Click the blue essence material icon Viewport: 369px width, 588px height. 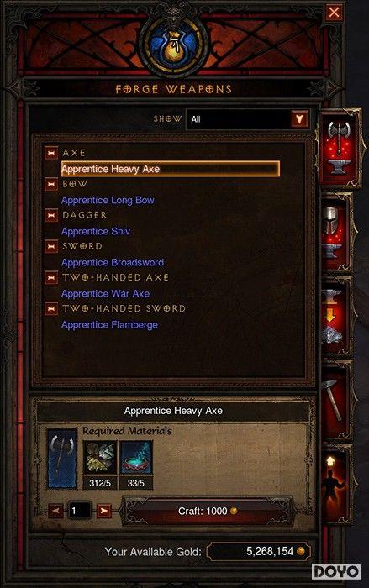point(136,459)
